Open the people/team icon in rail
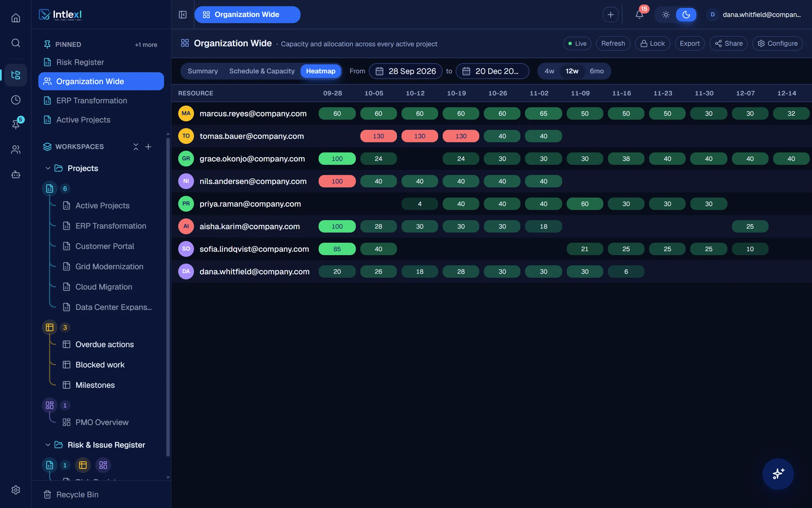Screen dimensions: 812x508 (16, 149)
